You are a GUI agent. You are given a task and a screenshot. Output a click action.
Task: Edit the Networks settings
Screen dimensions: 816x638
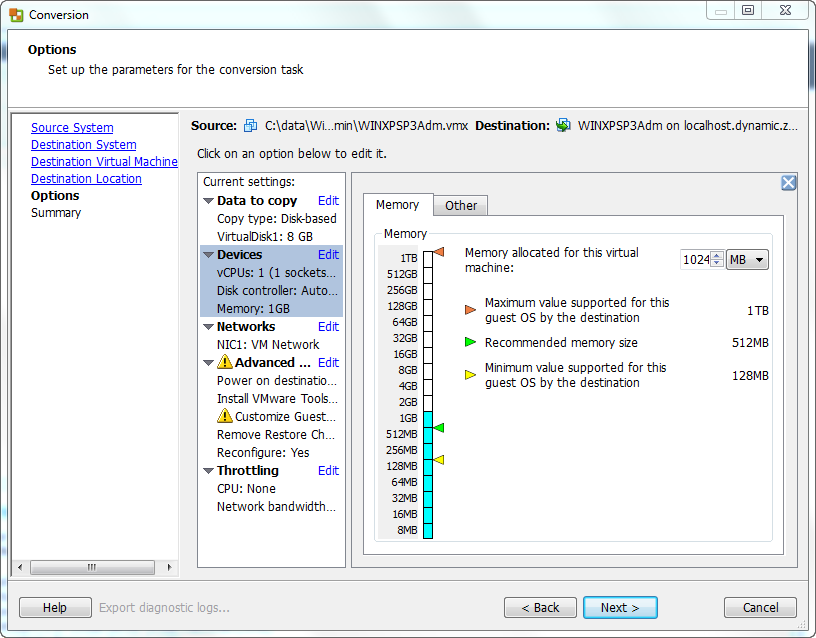pos(328,326)
